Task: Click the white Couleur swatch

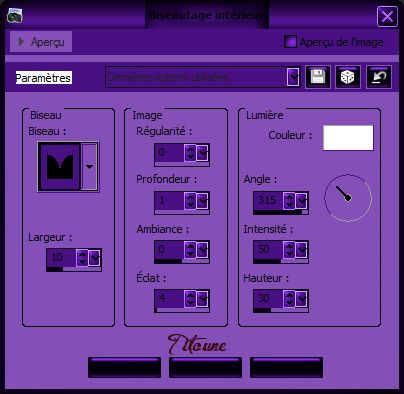Action: click(348, 138)
